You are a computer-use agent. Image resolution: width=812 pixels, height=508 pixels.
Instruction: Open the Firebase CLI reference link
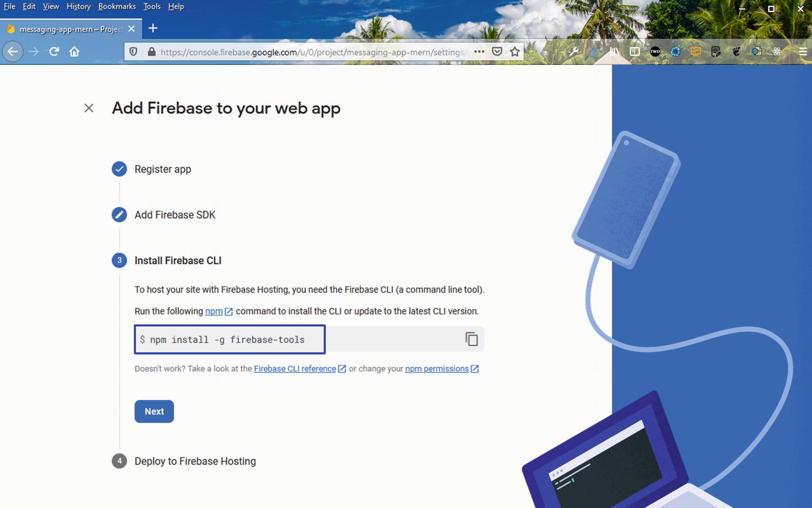click(295, 369)
